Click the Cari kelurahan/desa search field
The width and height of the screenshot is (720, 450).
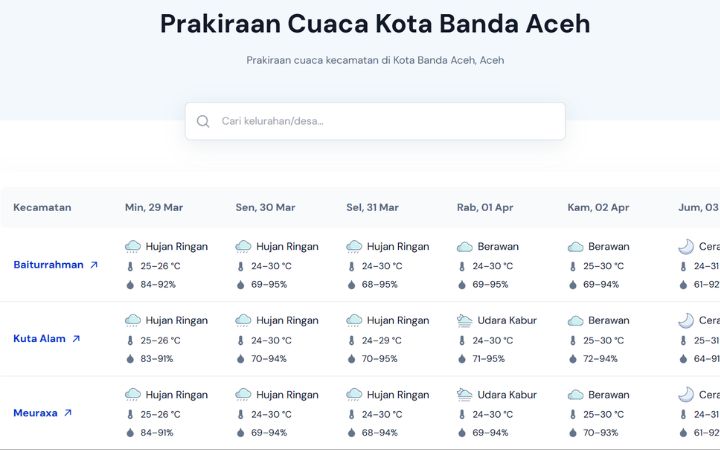click(385, 121)
